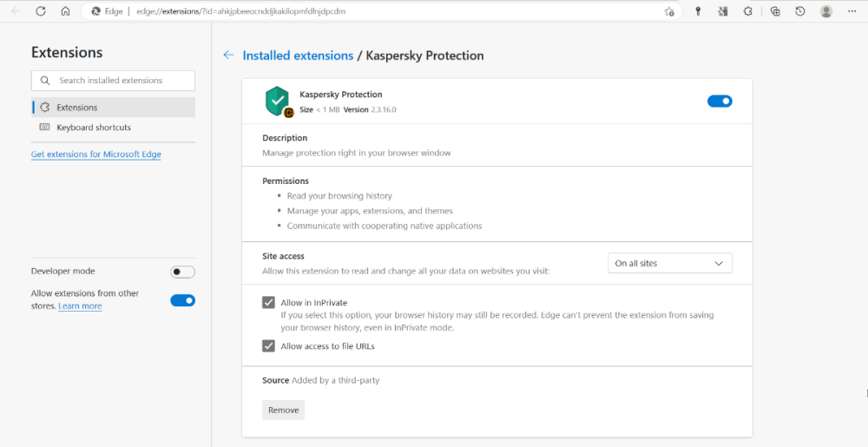Viewport: 868px width, 447px height.
Task: Uncheck Allow access to file URLs
Action: (269, 345)
